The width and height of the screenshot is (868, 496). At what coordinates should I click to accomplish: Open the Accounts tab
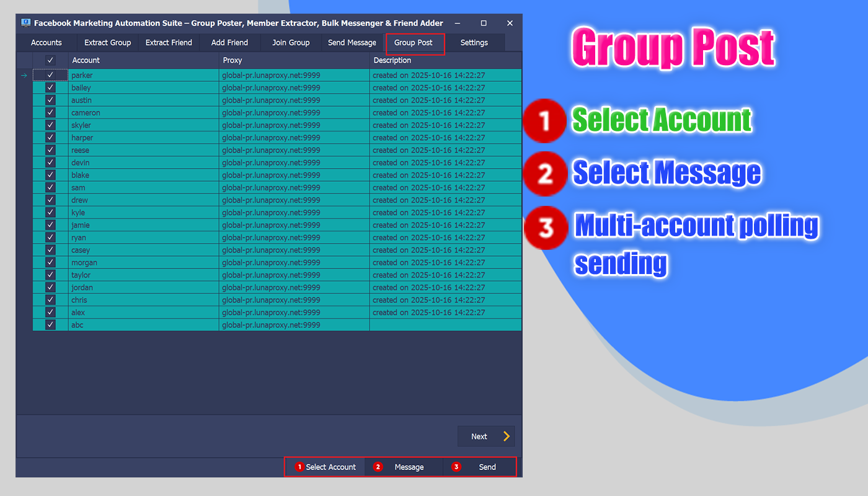[46, 43]
